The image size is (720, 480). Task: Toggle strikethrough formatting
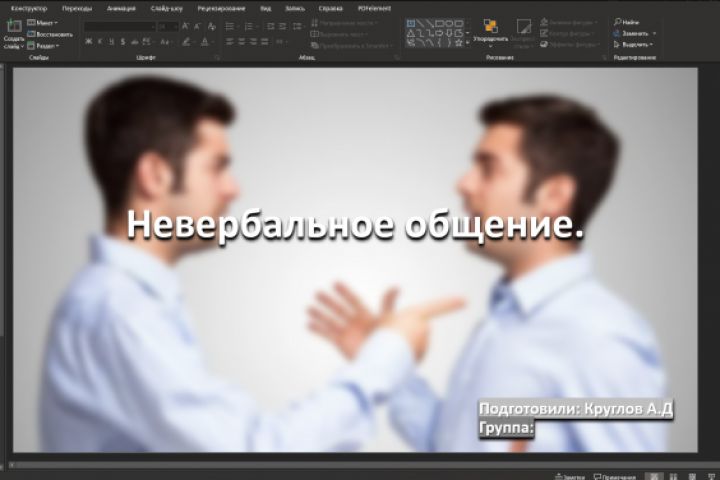(135, 42)
